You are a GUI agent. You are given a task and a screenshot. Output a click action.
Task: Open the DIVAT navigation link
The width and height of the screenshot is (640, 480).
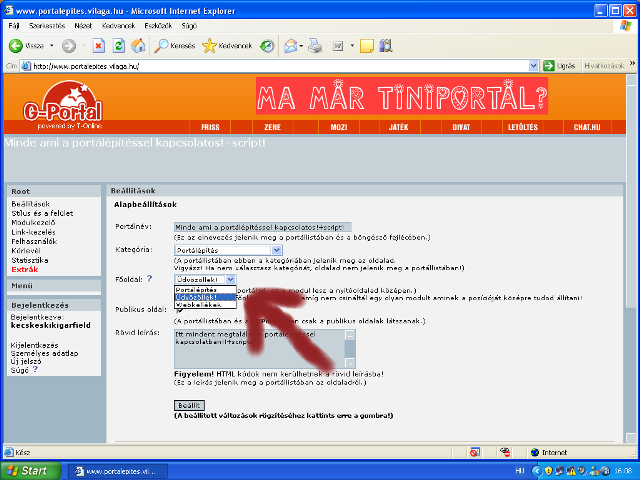[x=461, y=127]
